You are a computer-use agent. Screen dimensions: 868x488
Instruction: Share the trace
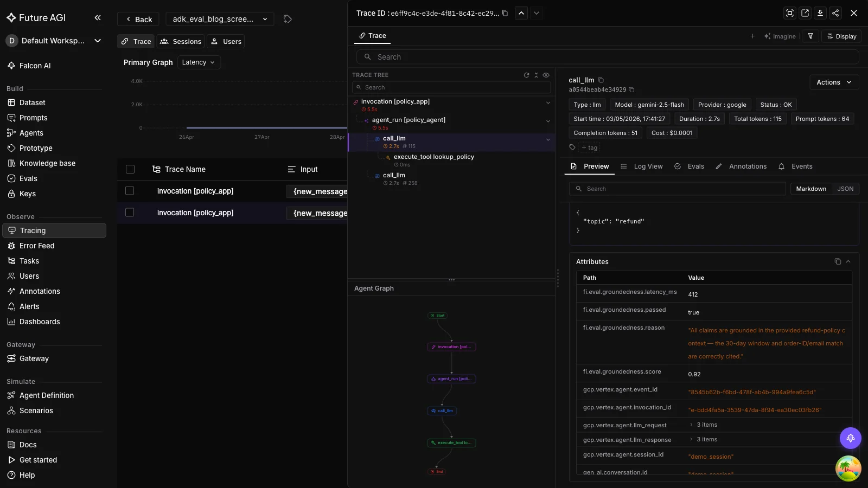(x=835, y=13)
